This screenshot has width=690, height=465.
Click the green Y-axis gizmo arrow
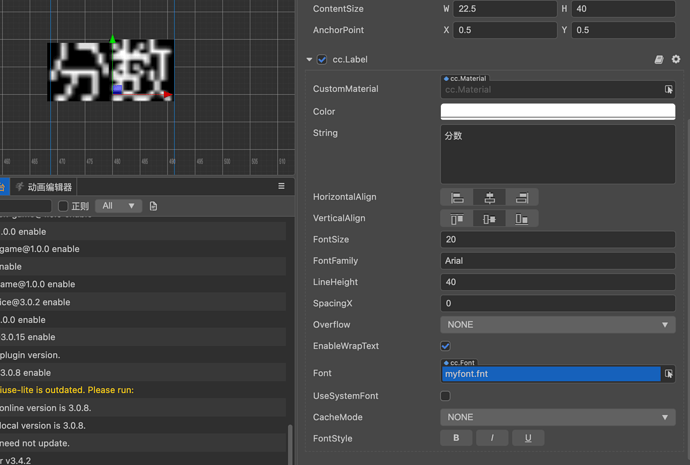point(113,40)
